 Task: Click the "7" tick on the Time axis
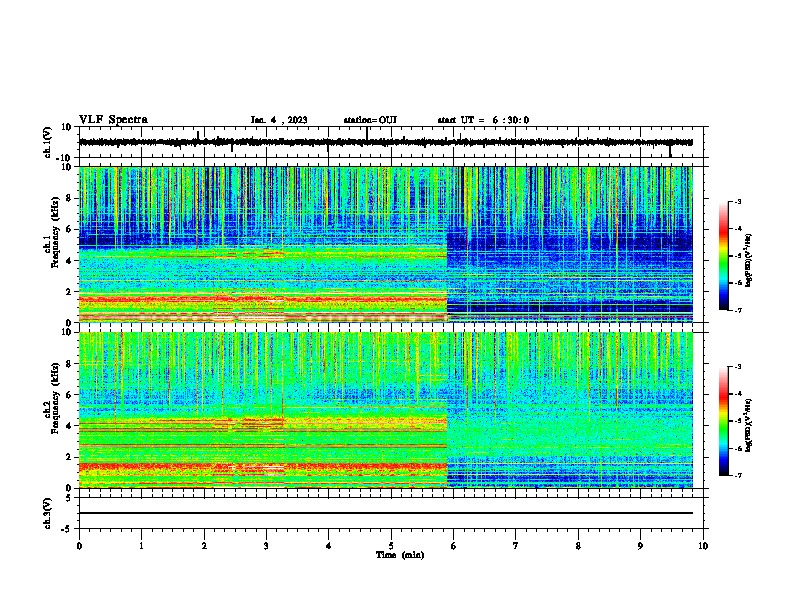(x=516, y=546)
